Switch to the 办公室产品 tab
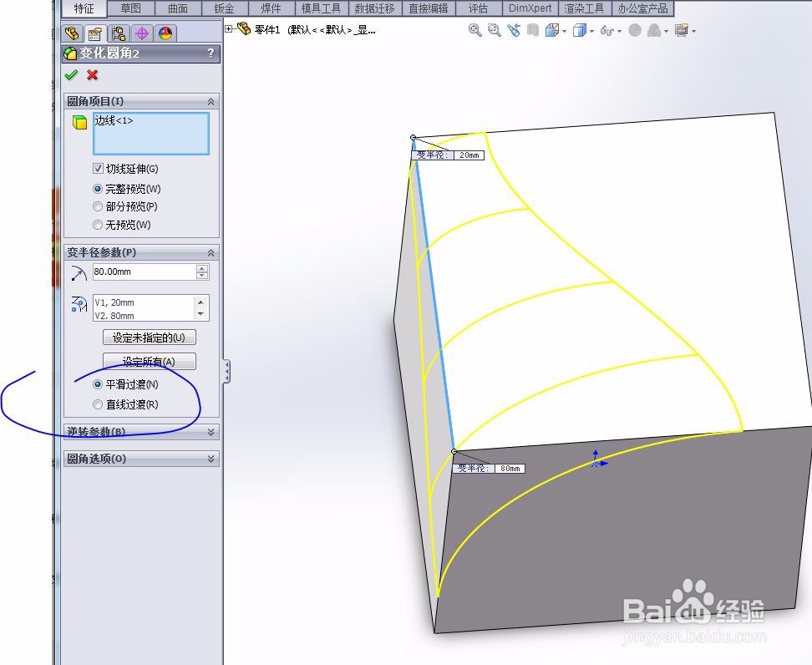 [642, 8]
